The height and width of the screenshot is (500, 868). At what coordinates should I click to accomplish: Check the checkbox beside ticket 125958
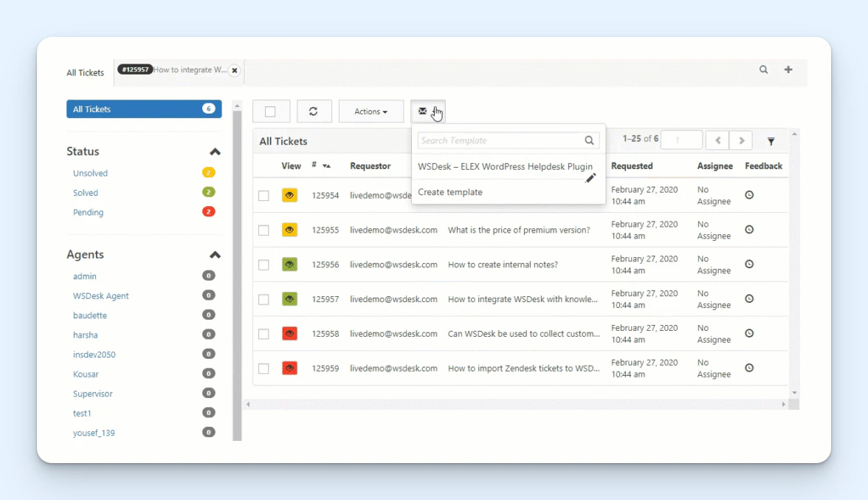263,333
